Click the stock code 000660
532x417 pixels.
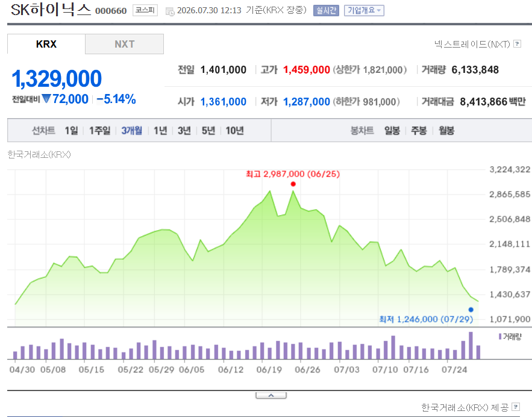(111, 11)
